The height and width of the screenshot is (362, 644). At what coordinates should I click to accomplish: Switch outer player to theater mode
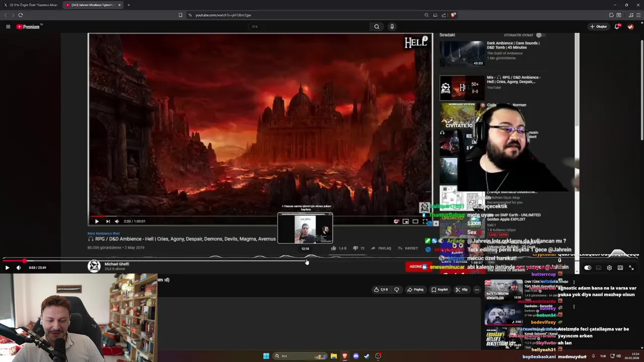point(620,268)
